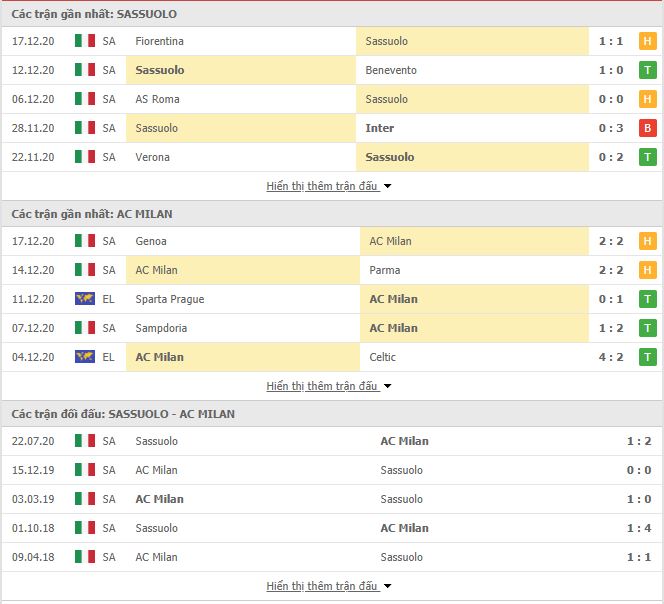Select the 'Các trận đối đầu: SASSUOLO - AC MILAN' header
This screenshot has width=664, height=604.
[332, 414]
